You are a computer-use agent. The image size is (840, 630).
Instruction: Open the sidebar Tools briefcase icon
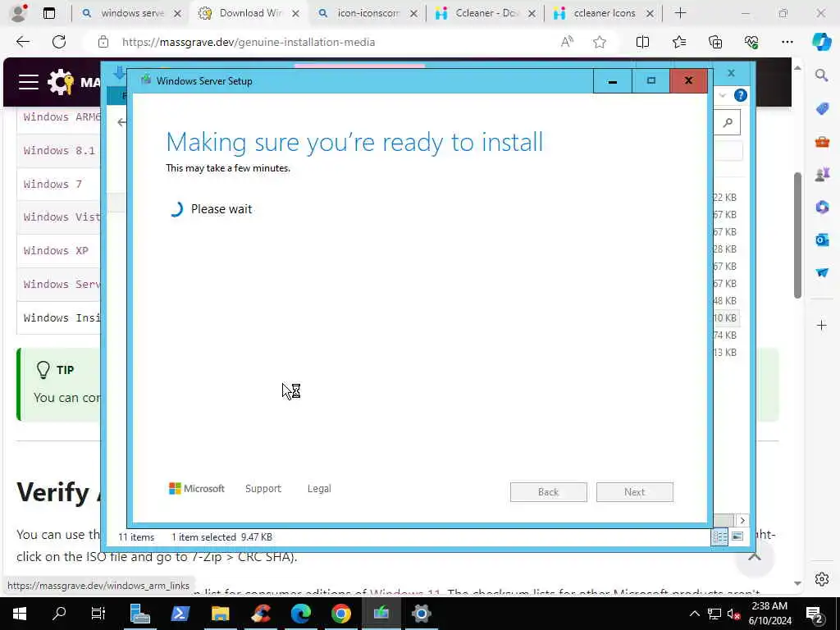coord(822,142)
